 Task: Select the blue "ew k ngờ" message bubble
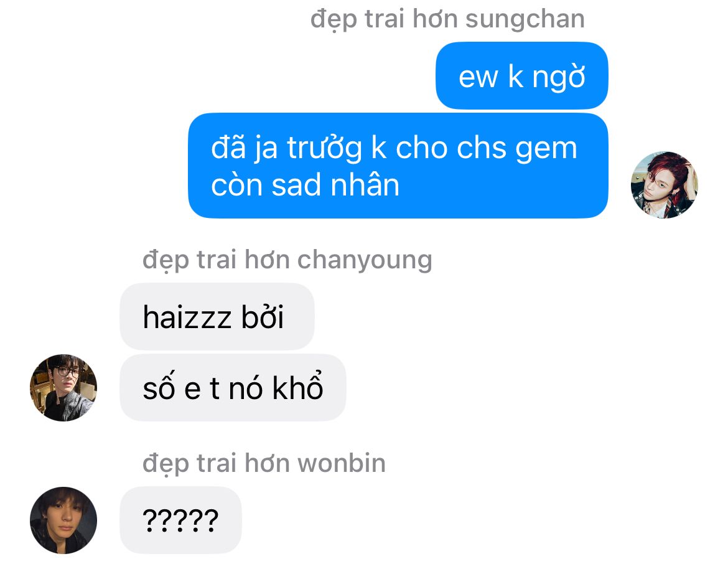tap(522, 76)
